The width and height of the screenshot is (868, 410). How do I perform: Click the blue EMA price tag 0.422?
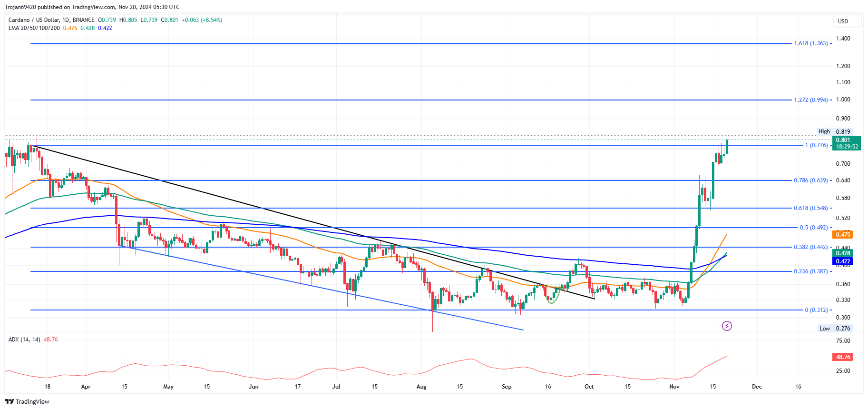click(x=842, y=261)
